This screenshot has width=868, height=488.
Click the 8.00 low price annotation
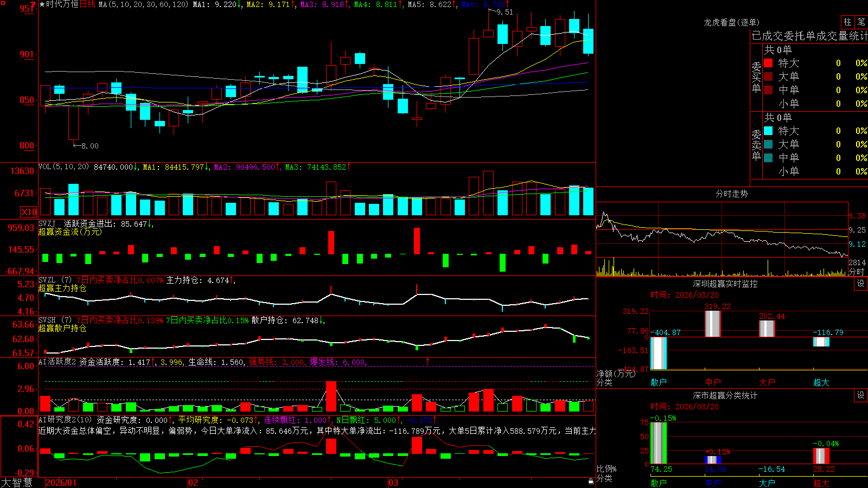coord(90,146)
